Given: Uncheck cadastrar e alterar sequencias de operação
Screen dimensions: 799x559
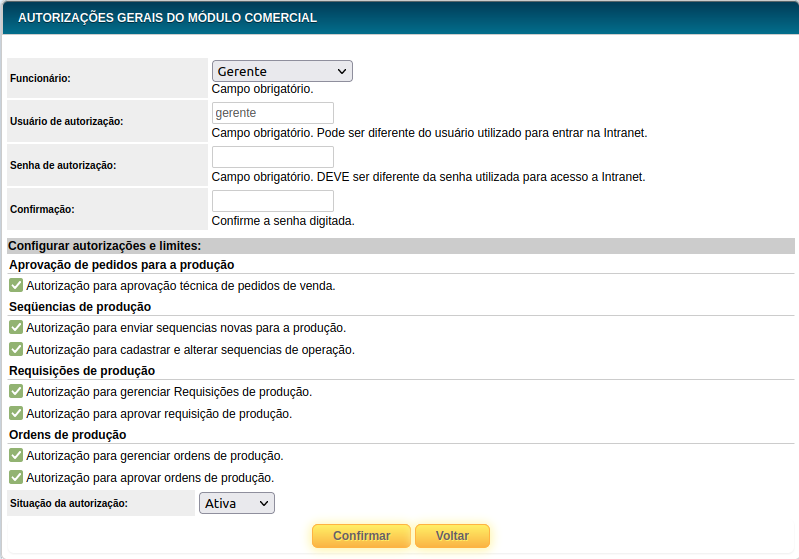Looking at the screenshot, I should coord(16,349).
